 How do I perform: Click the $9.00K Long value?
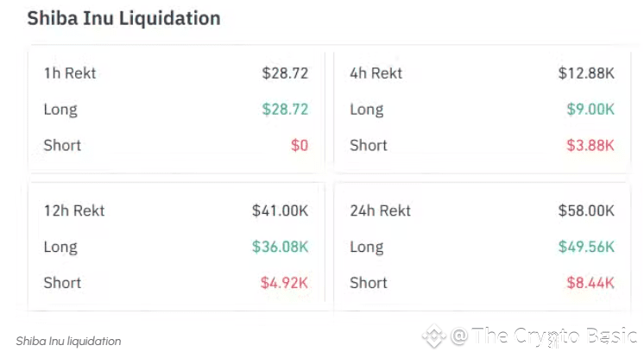tap(590, 110)
